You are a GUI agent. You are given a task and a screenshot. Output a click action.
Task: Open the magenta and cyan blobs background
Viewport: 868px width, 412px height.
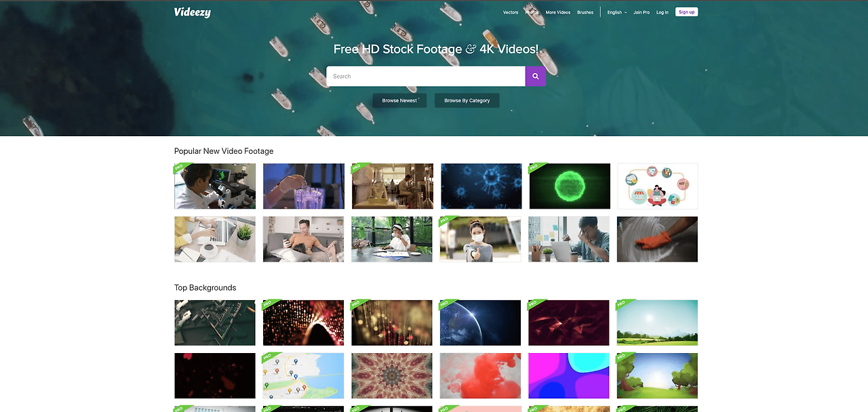click(569, 375)
